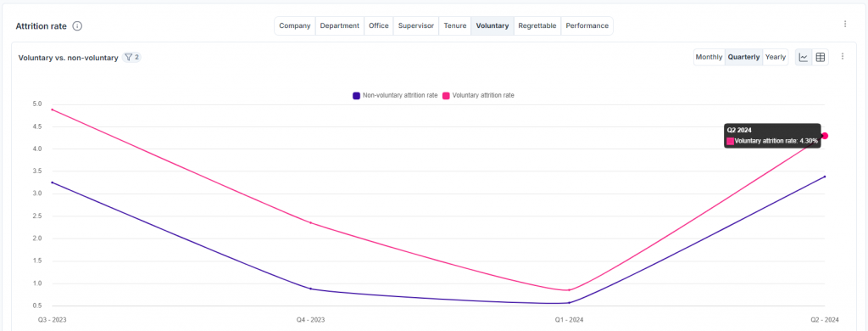
Task: Click the 'Q4 - 2023' axis label
Action: [310, 320]
